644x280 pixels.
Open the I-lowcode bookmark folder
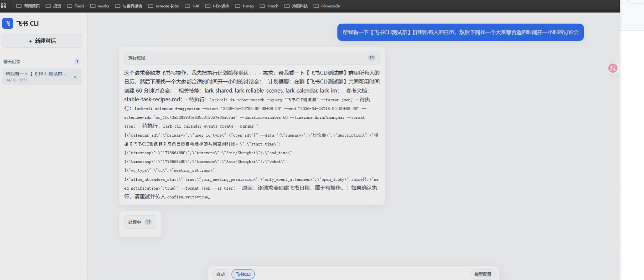(x=327, y=6)
